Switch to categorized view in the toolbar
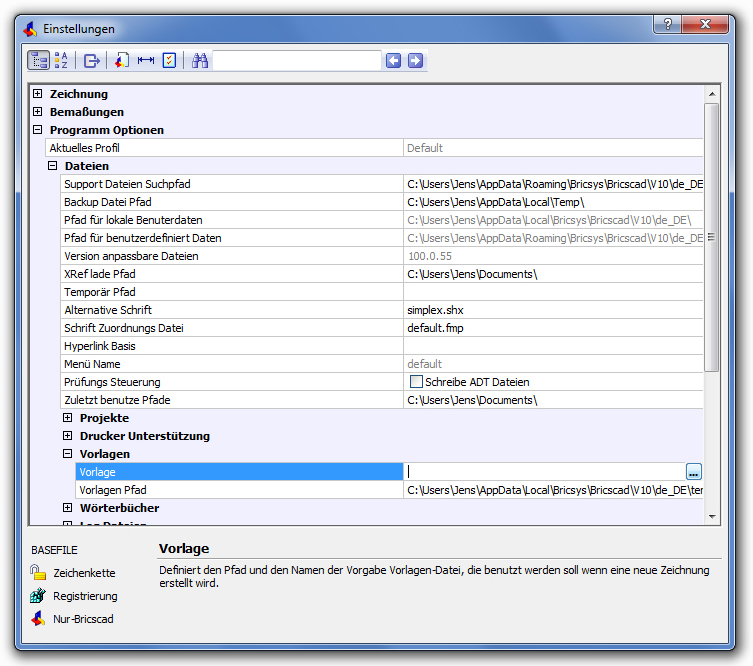The height and width of the screenshot is (666, 753). click(x=39, y=61)
